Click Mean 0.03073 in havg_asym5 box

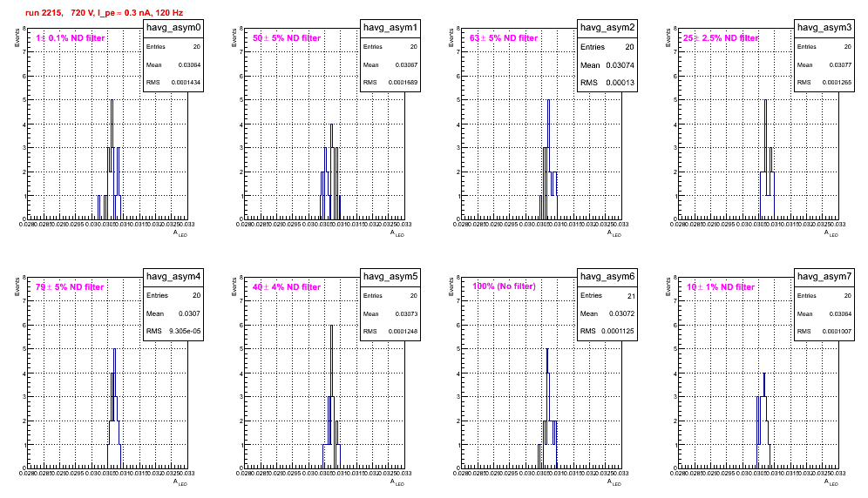pyautogui.click(x=390, y=313)
